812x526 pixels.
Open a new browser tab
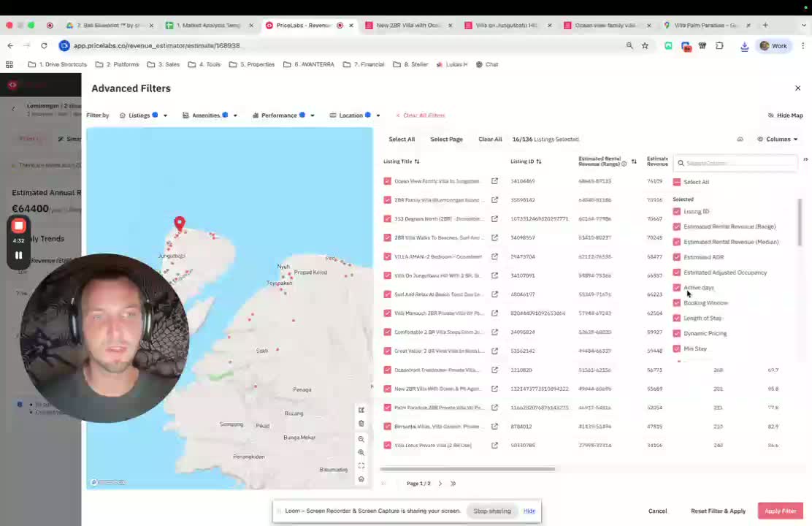(765, 25)
